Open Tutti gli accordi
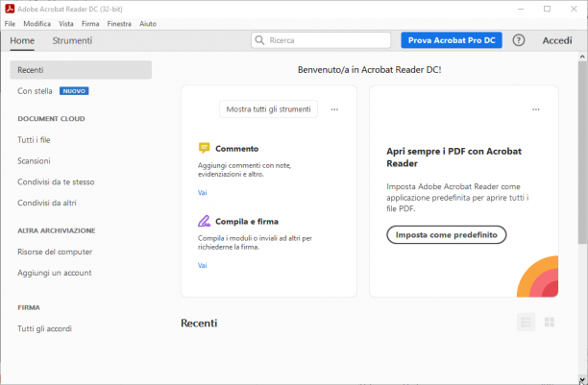Viewport: 588px width, 385px height. click(x=44, y=328)
